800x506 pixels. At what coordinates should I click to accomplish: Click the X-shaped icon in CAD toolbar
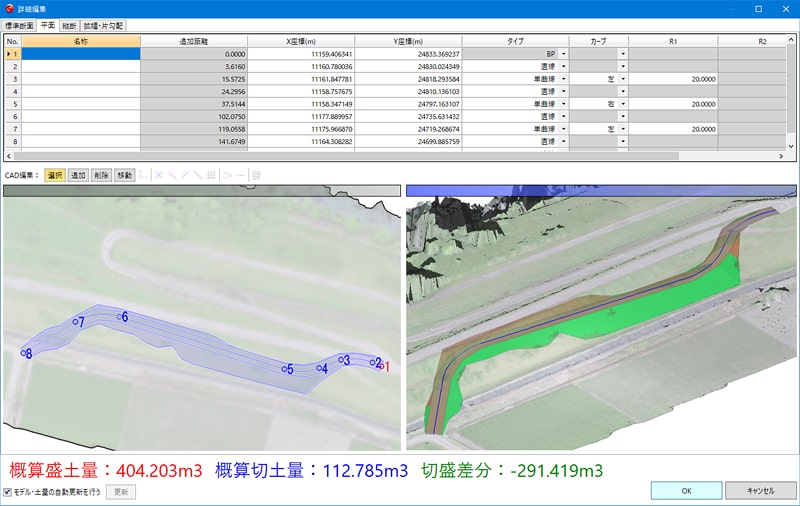(x=158, y=175)
